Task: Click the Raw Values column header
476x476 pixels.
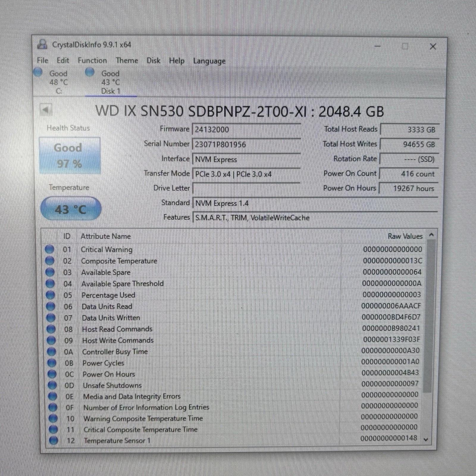Action: click(x=405, y=236)
